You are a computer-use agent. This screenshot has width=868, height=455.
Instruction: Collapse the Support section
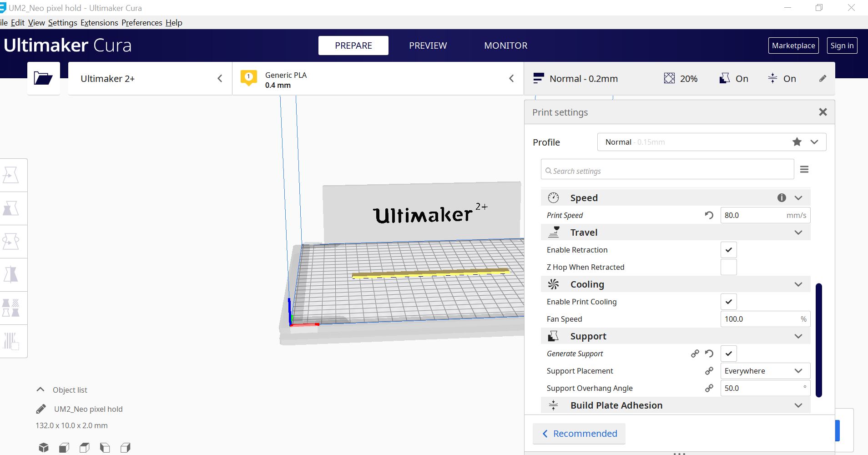pyautogui.click(x=798, y=336)
